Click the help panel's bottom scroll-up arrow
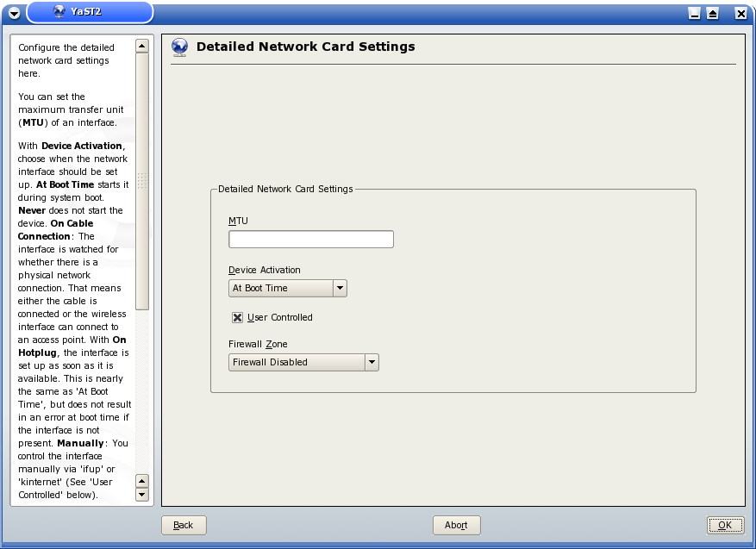 coord(142,481)
